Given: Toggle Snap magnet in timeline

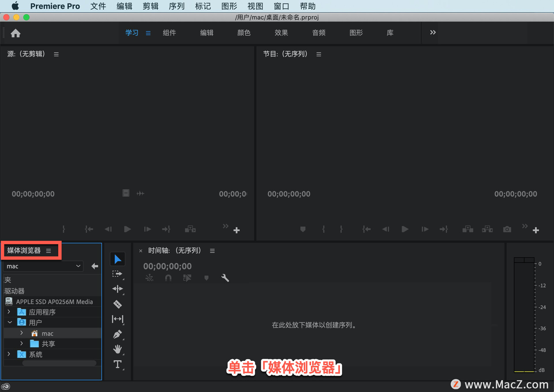Looking at the screenshot, I should click(x=168, y=278).
